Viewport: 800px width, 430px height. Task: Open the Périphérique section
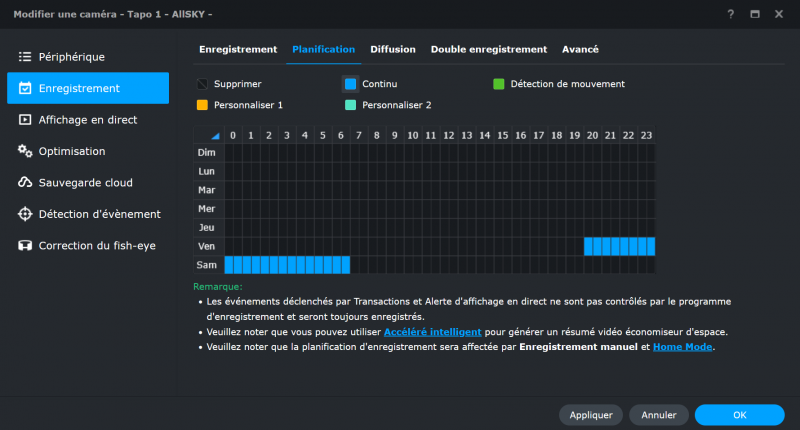pos(88,57)
